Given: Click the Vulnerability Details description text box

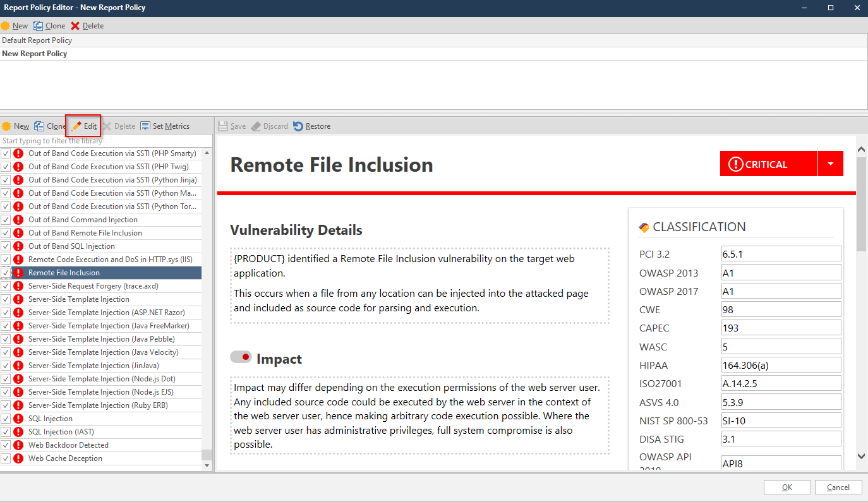Looking at the screenshot, I should click(420, 285).
